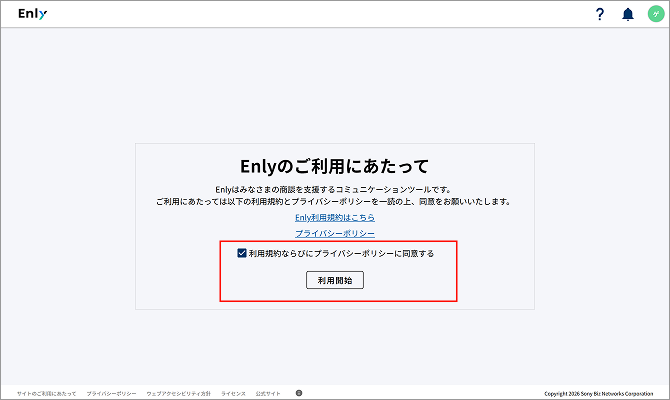Screen dimensions: 670x400
Task: Click the 利用開始 button
Action: click(335, 280)
